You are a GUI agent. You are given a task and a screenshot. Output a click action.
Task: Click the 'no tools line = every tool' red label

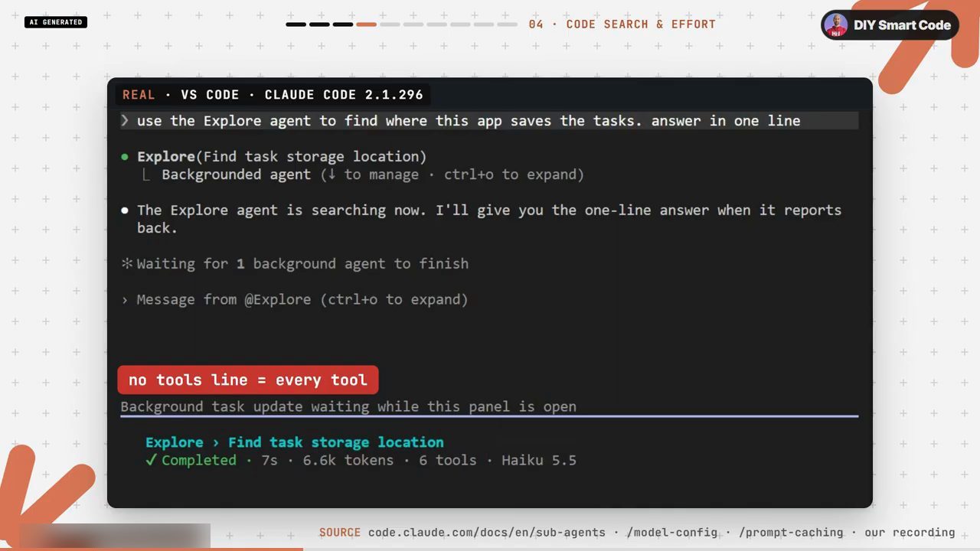click(248, 380)
